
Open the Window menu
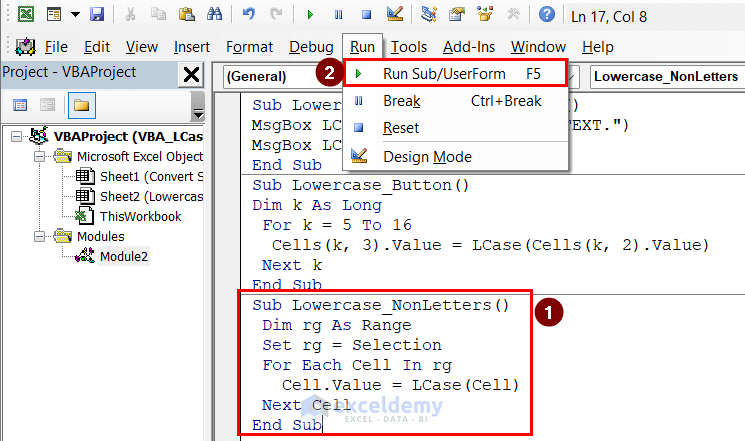(538, 47)
